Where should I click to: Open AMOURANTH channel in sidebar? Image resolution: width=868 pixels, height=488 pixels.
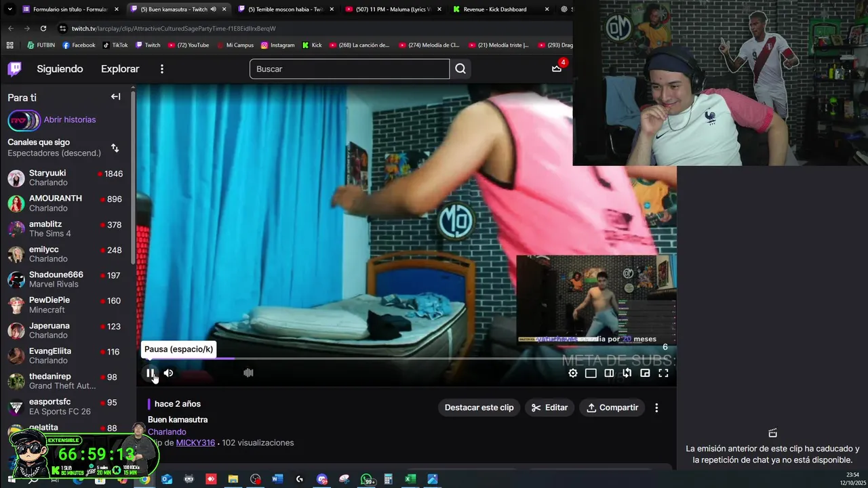[x=65, y=203]
